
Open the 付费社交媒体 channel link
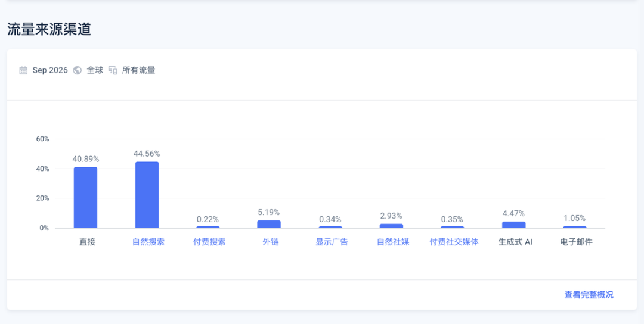(x=454, y=242)
